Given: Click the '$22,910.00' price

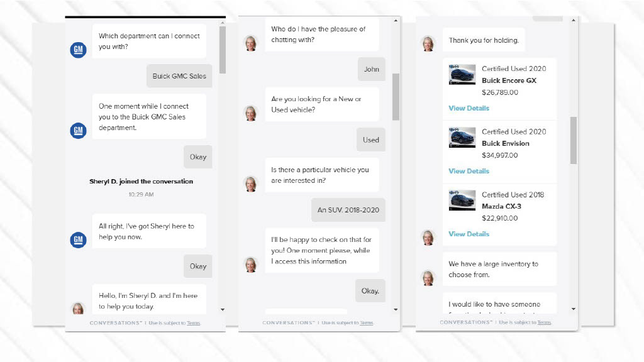Looking at the screenshot, I should [500, 218].
